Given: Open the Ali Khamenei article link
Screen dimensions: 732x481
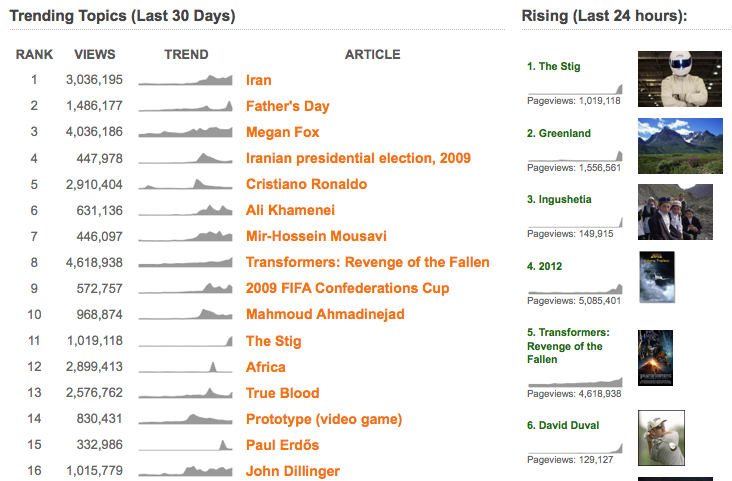Looking at the screenshot, I should [290, 210].
